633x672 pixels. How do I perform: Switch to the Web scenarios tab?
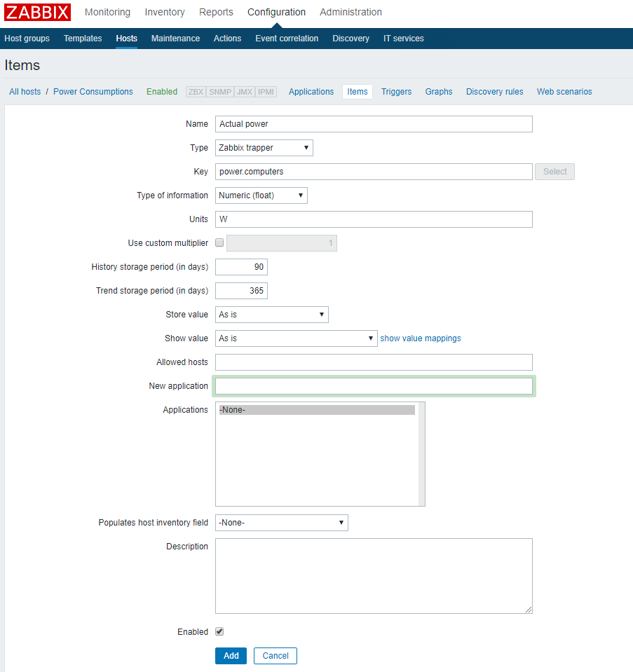click(x=564, y=91)
